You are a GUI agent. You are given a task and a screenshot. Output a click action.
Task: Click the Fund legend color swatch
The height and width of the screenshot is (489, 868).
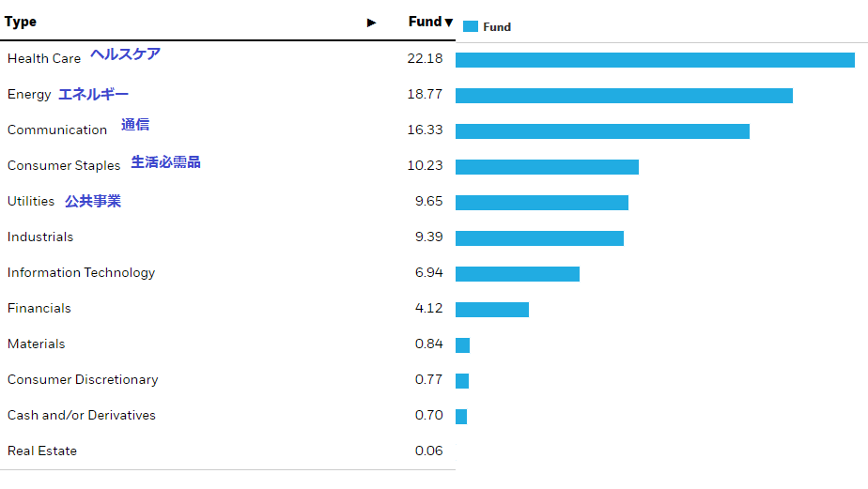coord(471,27)
